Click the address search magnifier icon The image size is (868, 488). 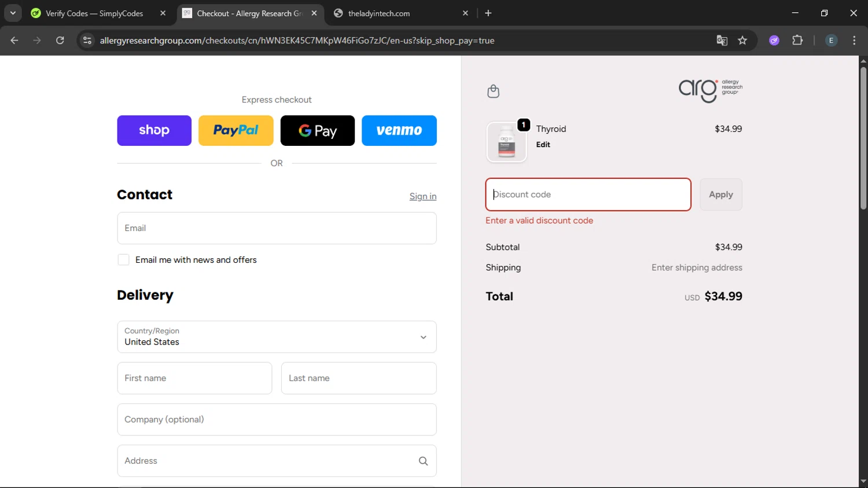coord(423,461)
